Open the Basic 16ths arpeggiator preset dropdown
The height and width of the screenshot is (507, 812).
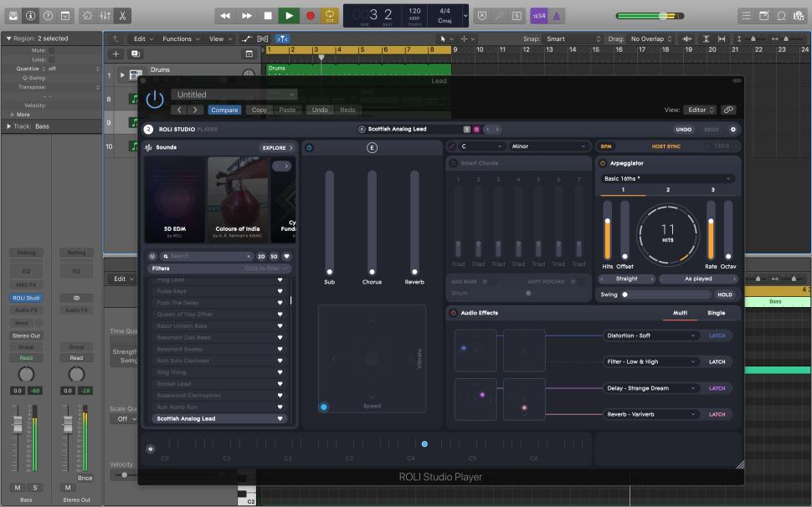pyautogui.click(x=666, y=177)
